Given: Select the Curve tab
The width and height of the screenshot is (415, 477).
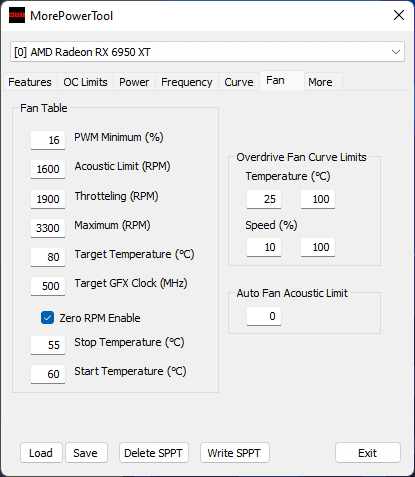Looking at the screenshot, I should (239, 82).
